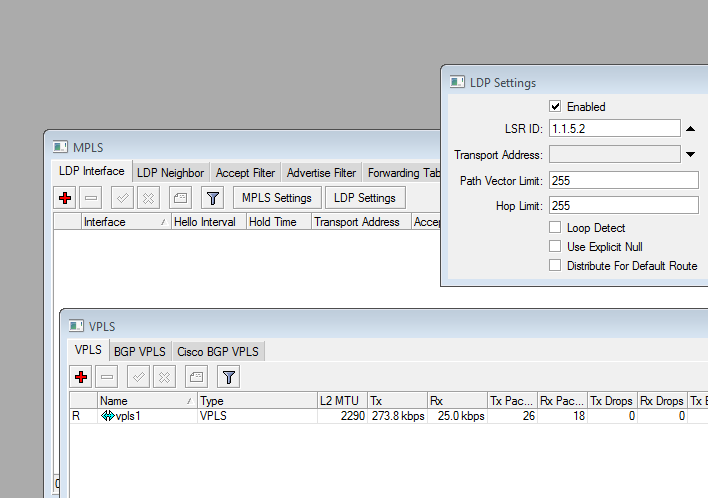Click the vpls1 interface icon in the VPLS list
Image resolution: width=708 pixels, height=498 pixels.
pyautogui.click(x=107, y=416)
